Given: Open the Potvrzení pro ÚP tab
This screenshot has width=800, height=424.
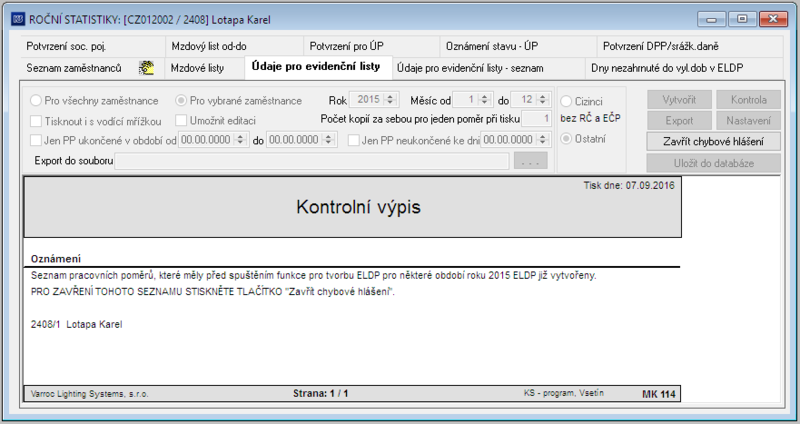Looking at the screenshot, I should pos(372,46).
